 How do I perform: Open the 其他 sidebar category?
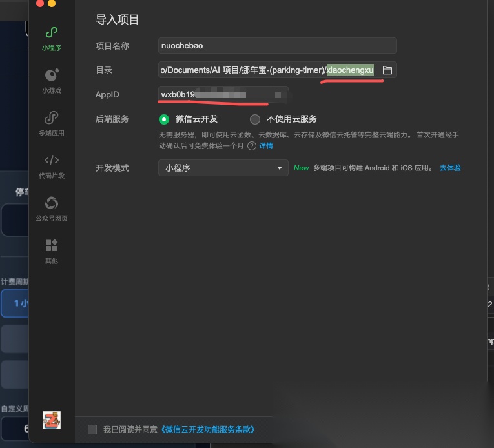[52, 251]
